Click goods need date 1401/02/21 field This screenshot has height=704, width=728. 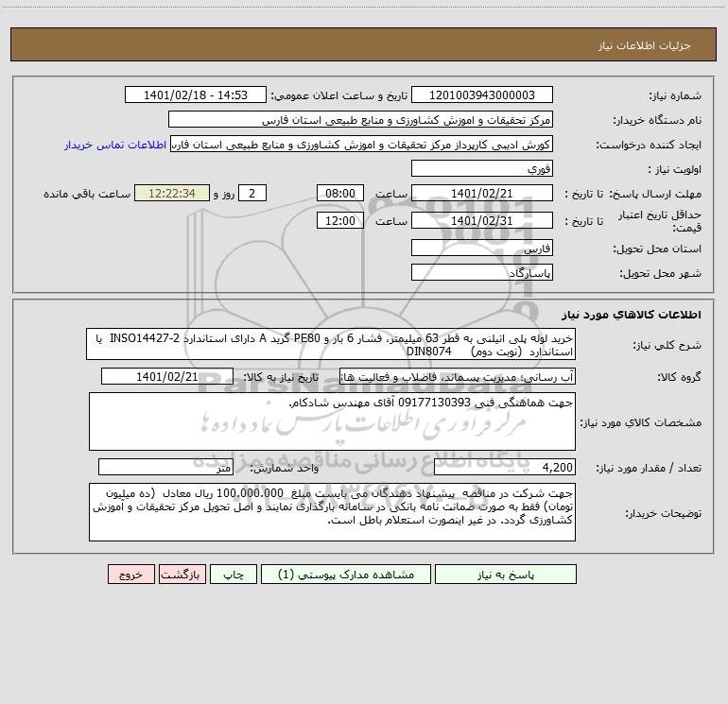167,376
